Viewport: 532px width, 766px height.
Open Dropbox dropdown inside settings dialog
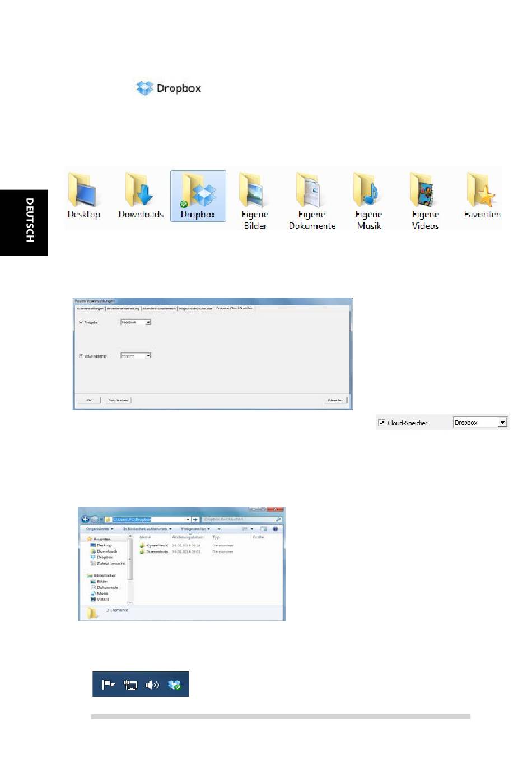pyautogui.click(x=136, y=355)
